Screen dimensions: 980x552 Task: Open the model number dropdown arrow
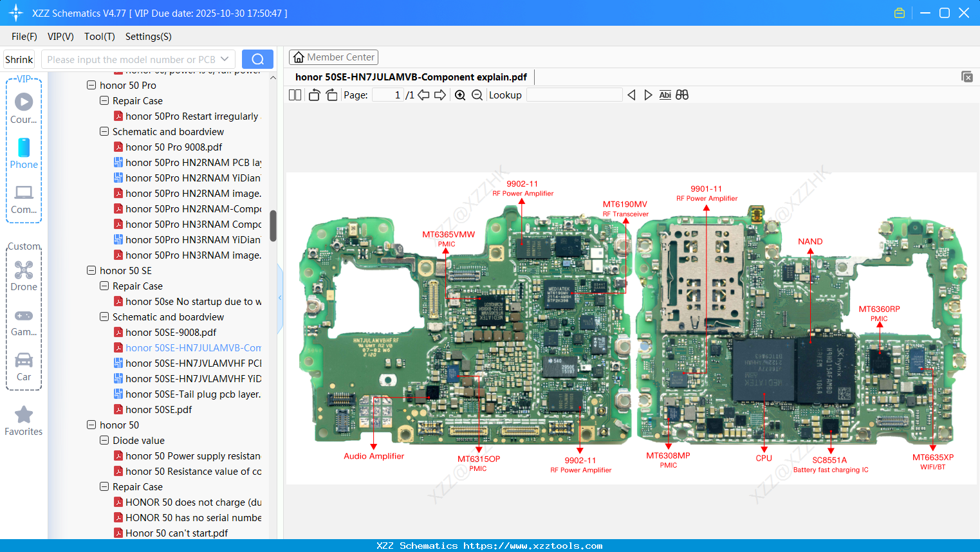click(225, 59)
